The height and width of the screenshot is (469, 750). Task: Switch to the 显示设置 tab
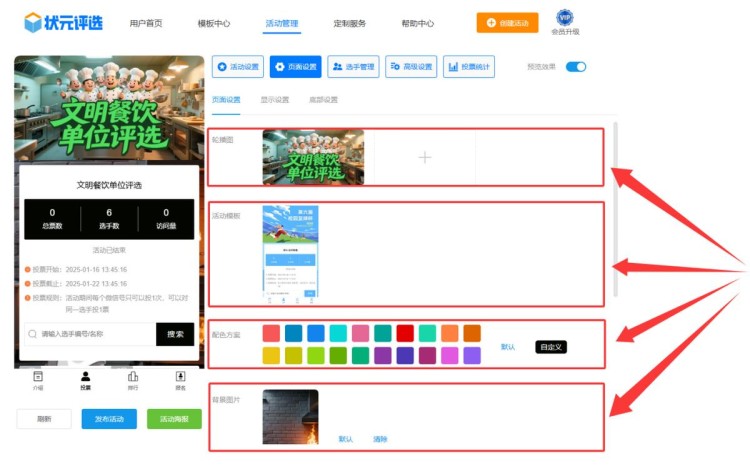point(274,100)
